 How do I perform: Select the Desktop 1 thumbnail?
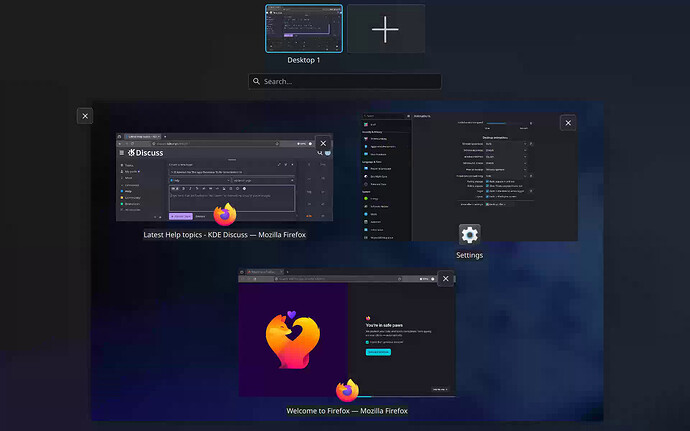tap(304, 29)
